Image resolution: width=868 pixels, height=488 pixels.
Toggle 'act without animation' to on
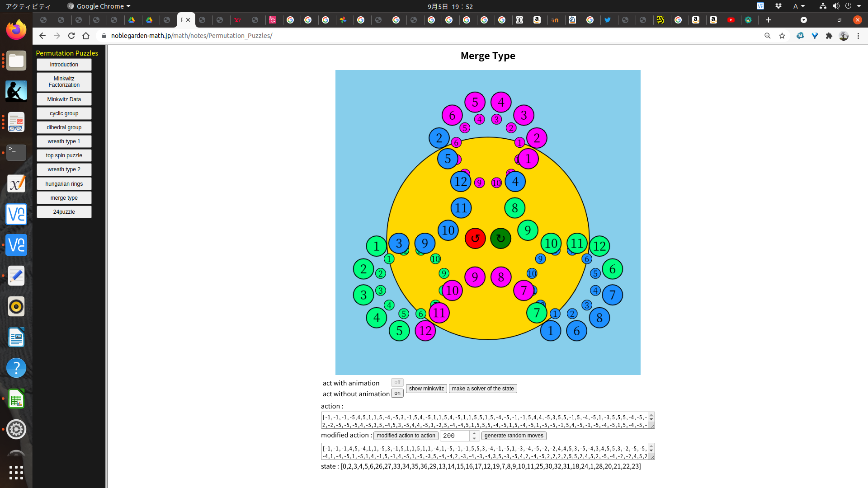click(397, 393)
